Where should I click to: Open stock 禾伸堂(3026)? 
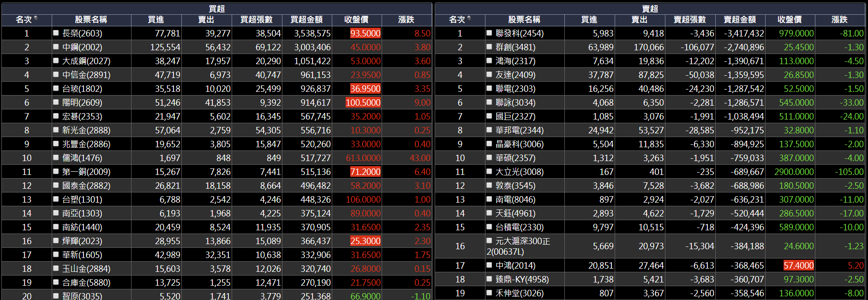(520, 293)
